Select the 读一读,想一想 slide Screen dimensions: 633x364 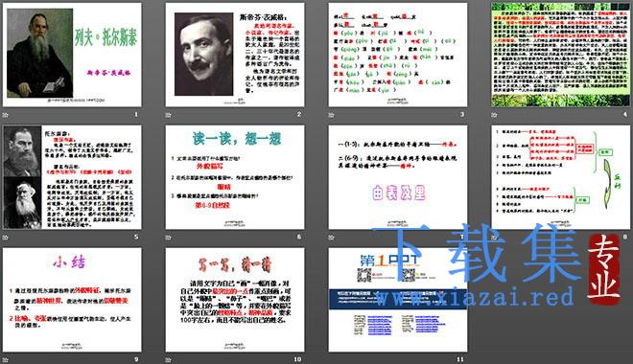click(x=235, y=177)
